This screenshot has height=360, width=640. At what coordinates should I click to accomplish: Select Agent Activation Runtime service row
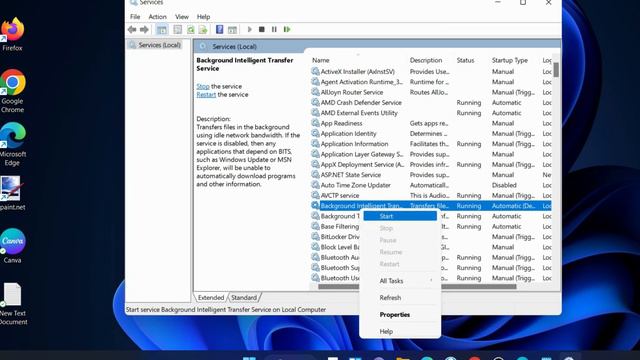coord(431,82)
